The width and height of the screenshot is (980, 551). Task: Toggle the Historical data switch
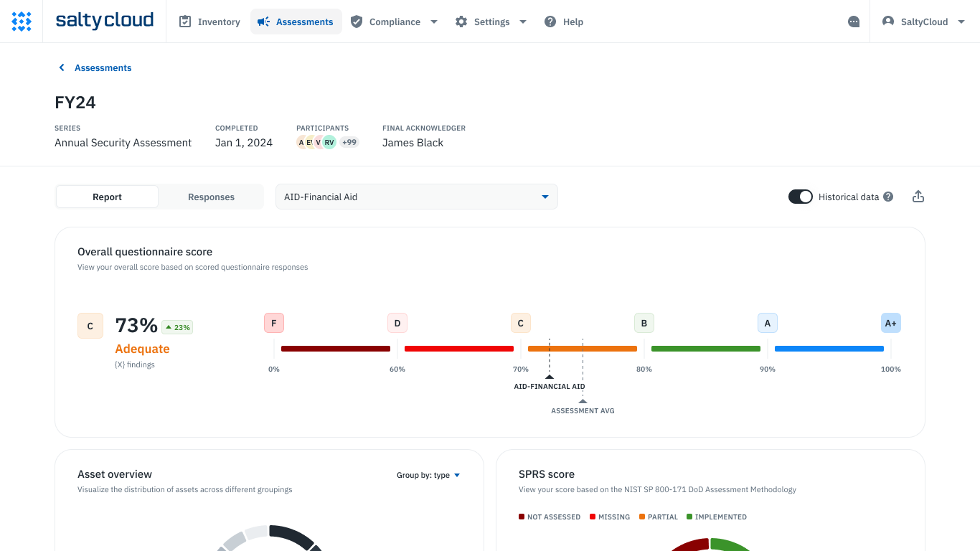click(x=800, y=197)
